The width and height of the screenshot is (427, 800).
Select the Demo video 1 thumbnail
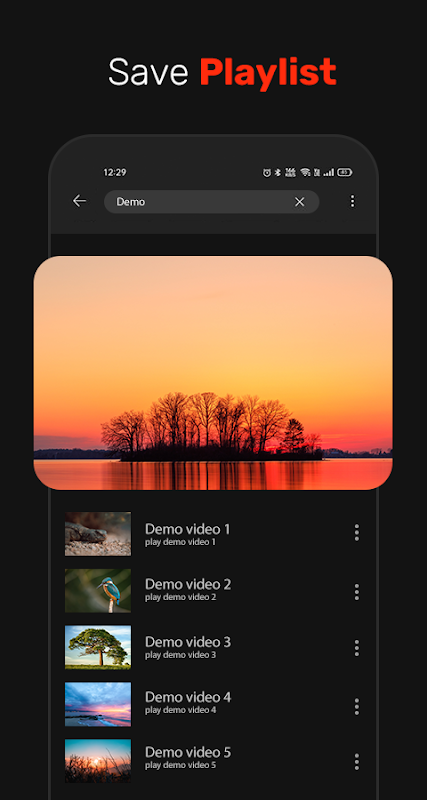click(98, 534)
